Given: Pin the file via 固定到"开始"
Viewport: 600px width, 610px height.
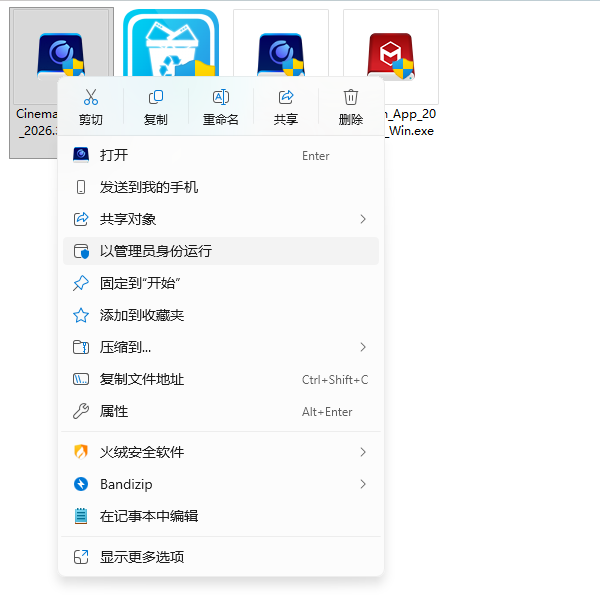Looking at the screenshot, I should tap(221, 283).
